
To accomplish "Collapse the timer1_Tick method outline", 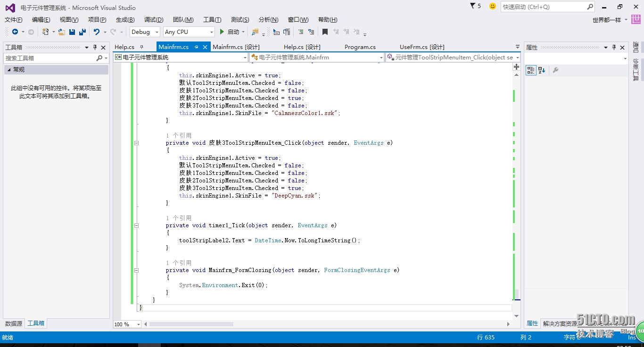I will click(136, 225).
